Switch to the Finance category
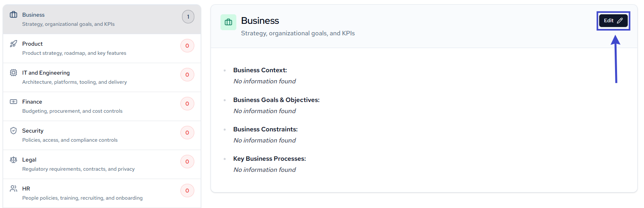This screenshot has height=208, width=644. [32, 102]
